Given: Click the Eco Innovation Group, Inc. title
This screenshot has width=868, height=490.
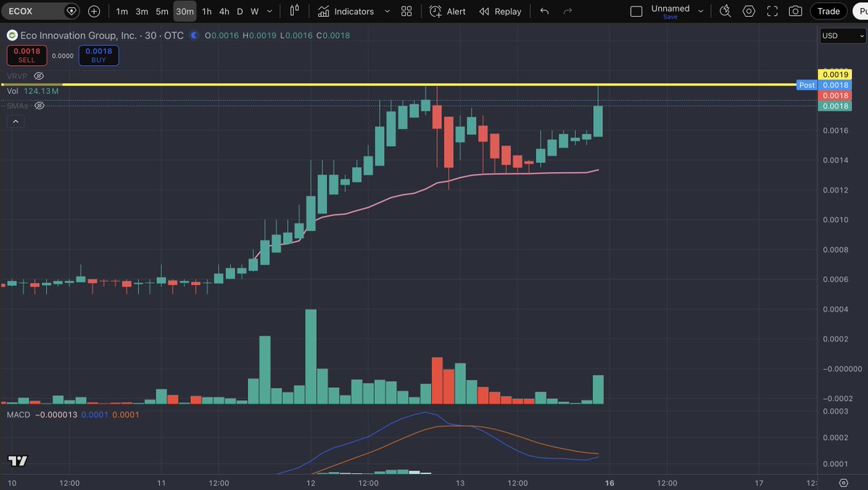Looking at the screenshot, I should [79, 35].
